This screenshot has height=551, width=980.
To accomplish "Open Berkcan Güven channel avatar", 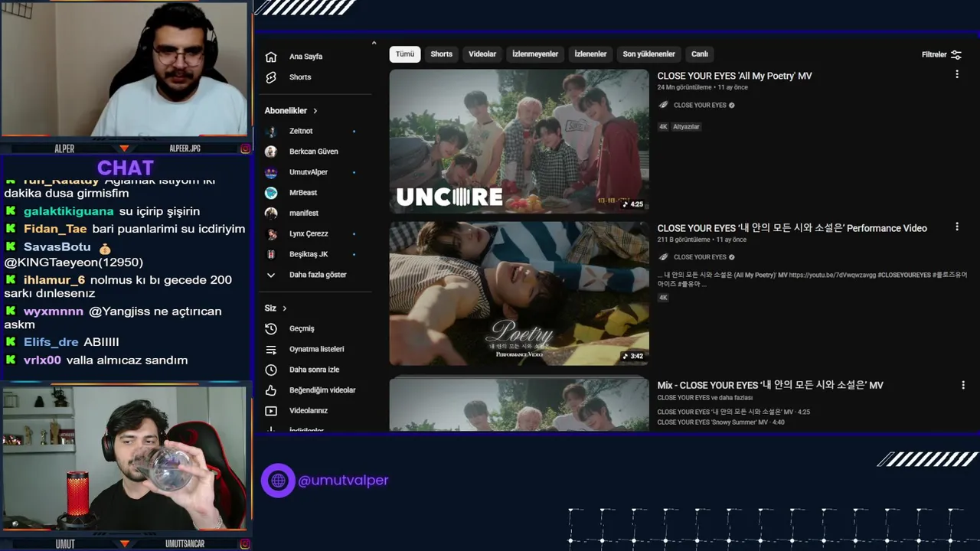I will coord(271,152).
